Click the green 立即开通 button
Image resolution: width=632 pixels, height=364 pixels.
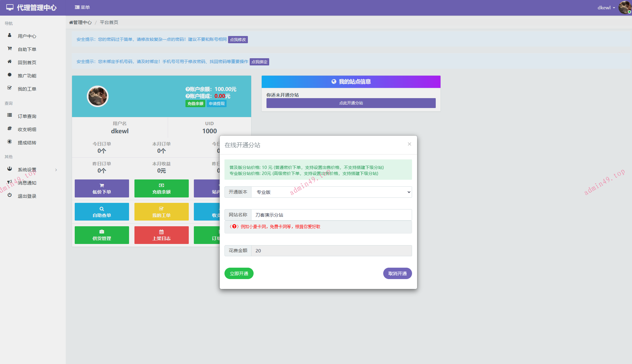click(239, 273)
